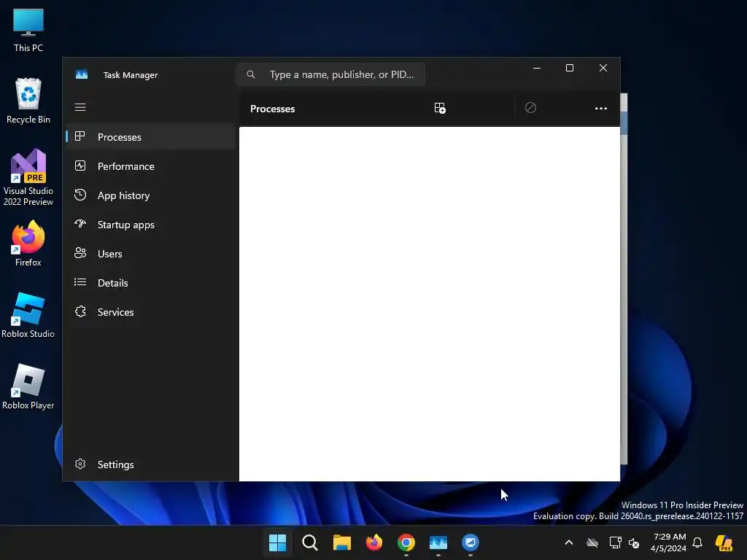Click the network display tray icon
This screenshot has height=560, width=747.
[615, 542]
